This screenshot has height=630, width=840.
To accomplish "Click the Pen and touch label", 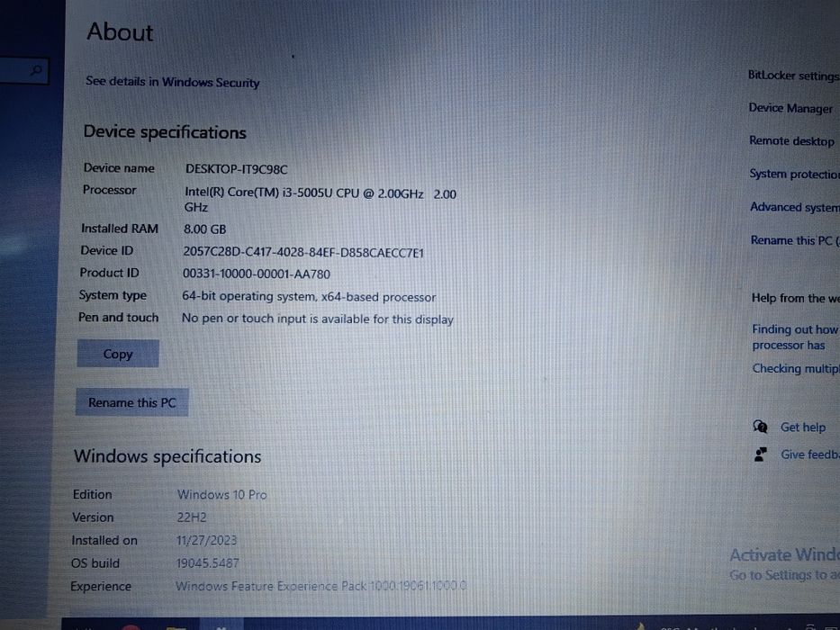I will pyautogui.click(x=119, y=317).
